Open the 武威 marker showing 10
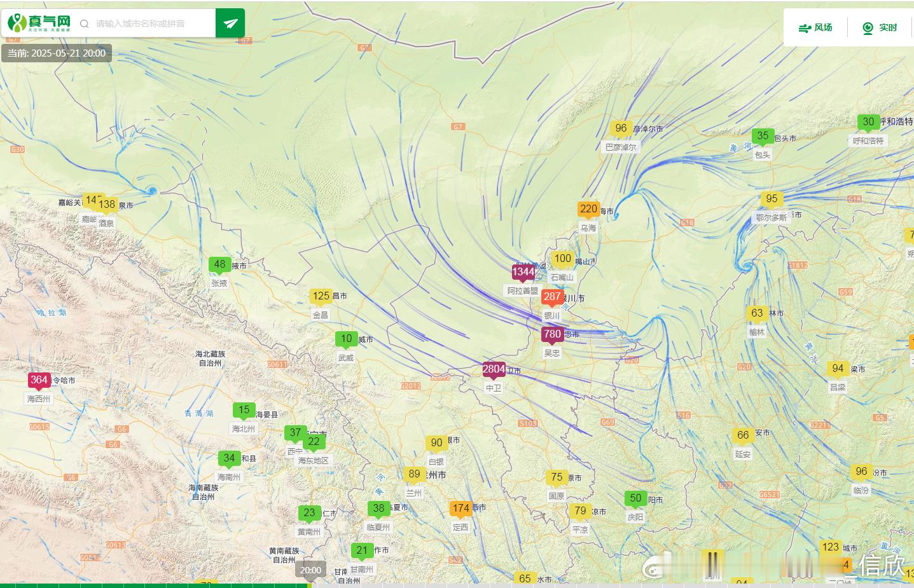The height and width of the screenshot is (588, 914). coord(346,339)
